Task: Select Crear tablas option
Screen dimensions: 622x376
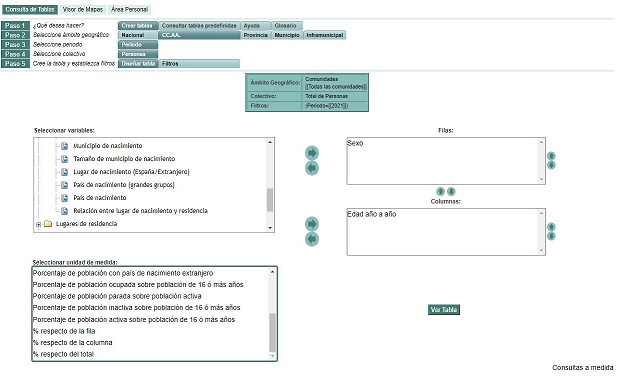Action: 138,25
